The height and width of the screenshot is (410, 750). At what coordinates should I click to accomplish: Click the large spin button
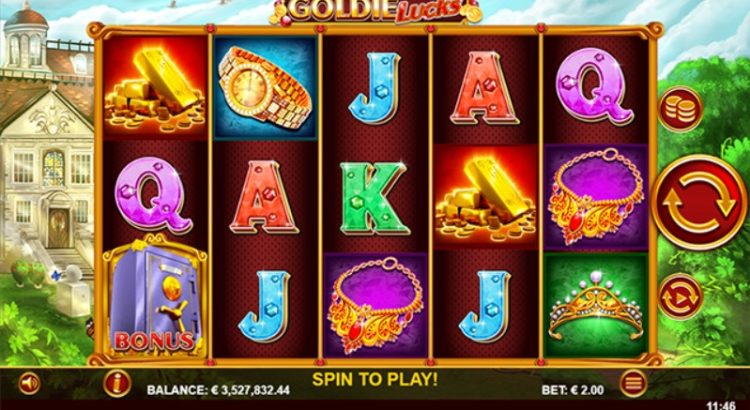click(x=700, y=202)
